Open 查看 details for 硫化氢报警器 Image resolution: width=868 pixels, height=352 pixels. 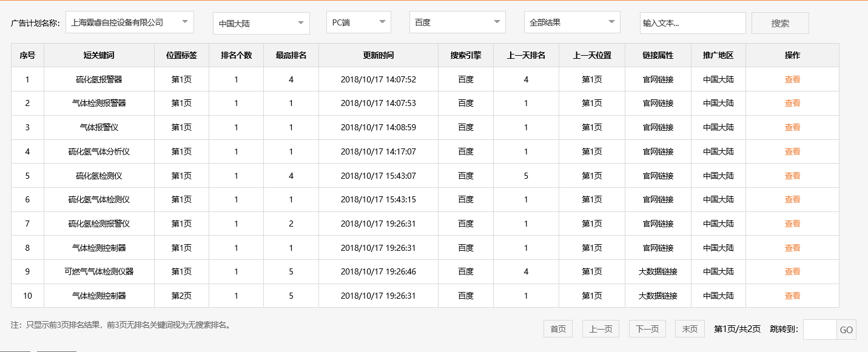click(x=792, y=79)
